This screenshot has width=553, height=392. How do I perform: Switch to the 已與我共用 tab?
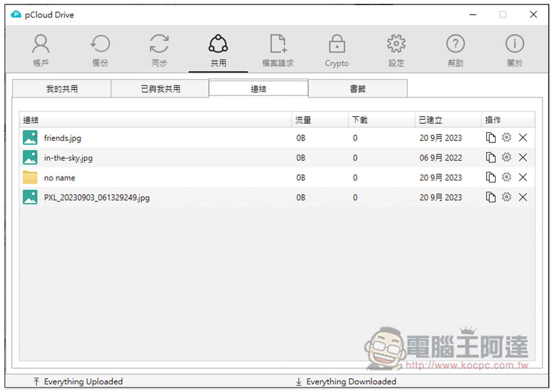tap(160, 88)
